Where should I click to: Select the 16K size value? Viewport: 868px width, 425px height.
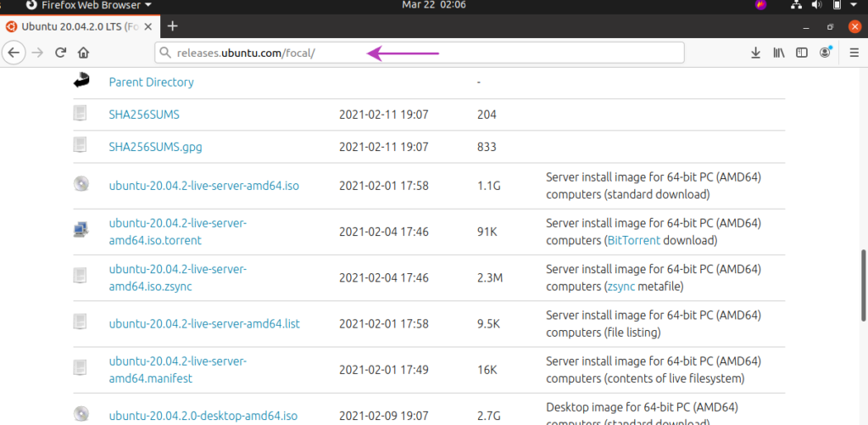(x=487, y=370)
